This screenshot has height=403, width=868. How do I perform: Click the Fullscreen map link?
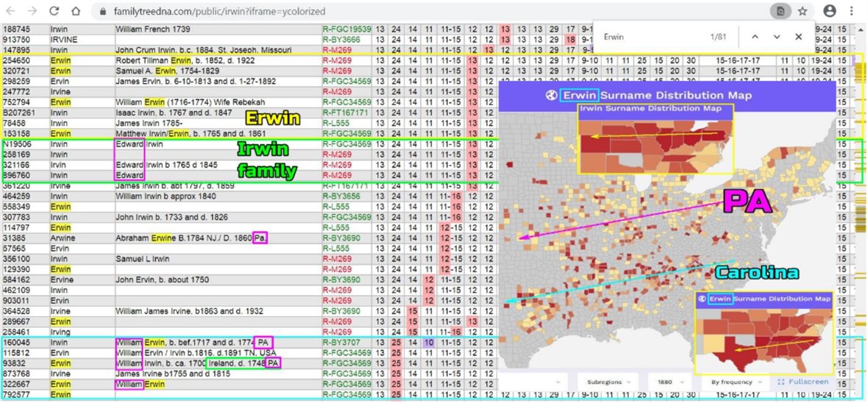803,382
